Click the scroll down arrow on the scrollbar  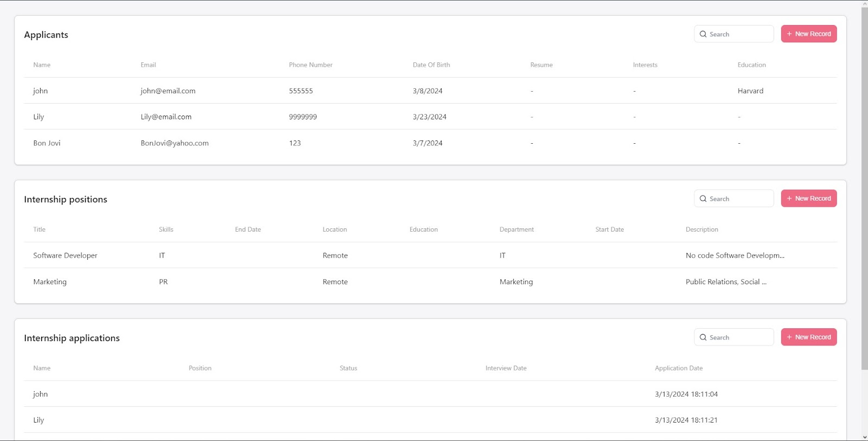(x=865, y=437)
